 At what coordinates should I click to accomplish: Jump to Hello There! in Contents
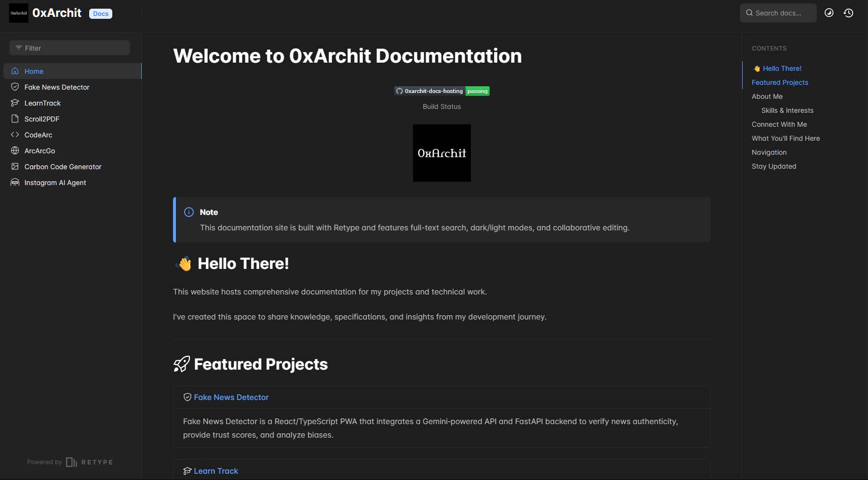point(782,68)
